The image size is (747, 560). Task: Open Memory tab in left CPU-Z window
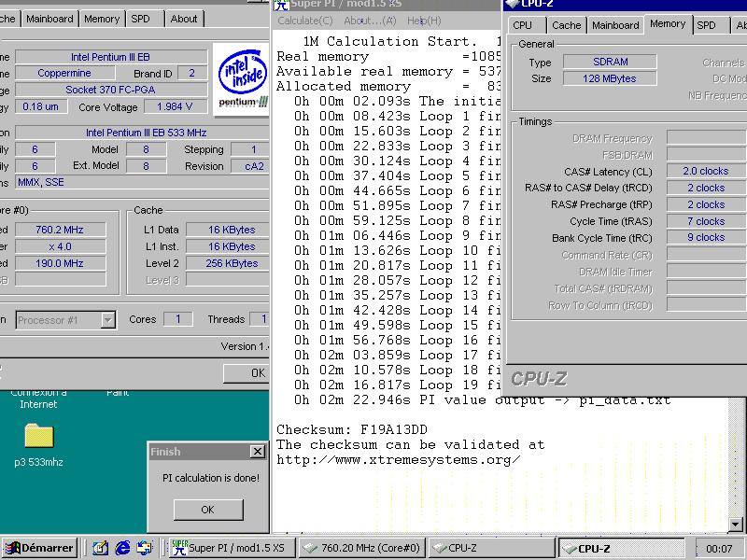[x=102, y=19]
